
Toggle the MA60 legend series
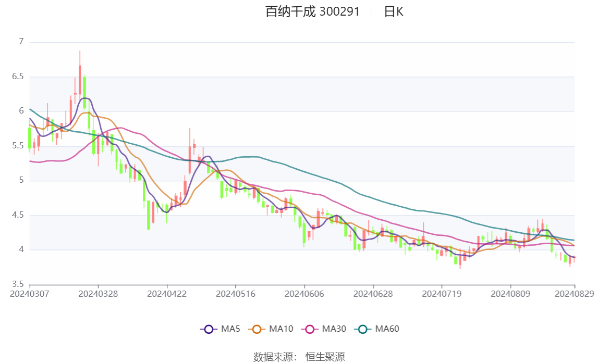pos(377,329)
